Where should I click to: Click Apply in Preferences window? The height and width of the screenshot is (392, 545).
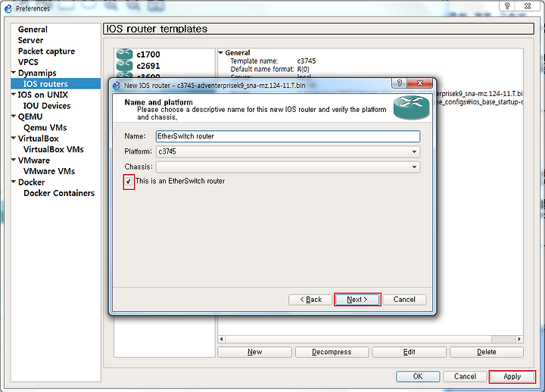(x=512, y=376)
